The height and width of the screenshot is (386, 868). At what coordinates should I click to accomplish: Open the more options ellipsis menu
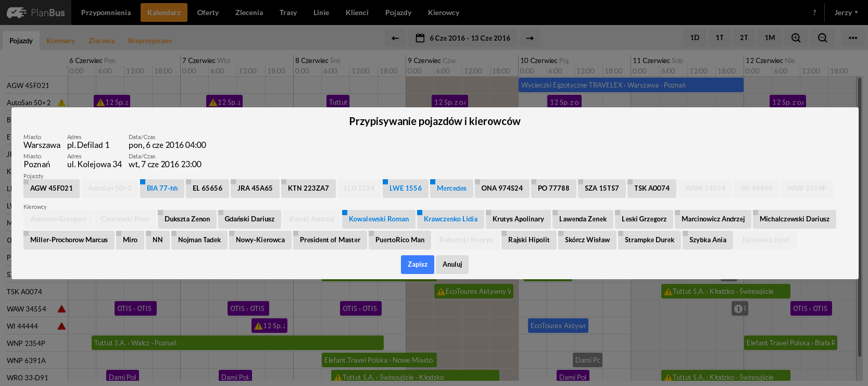[x=853, y=38]
